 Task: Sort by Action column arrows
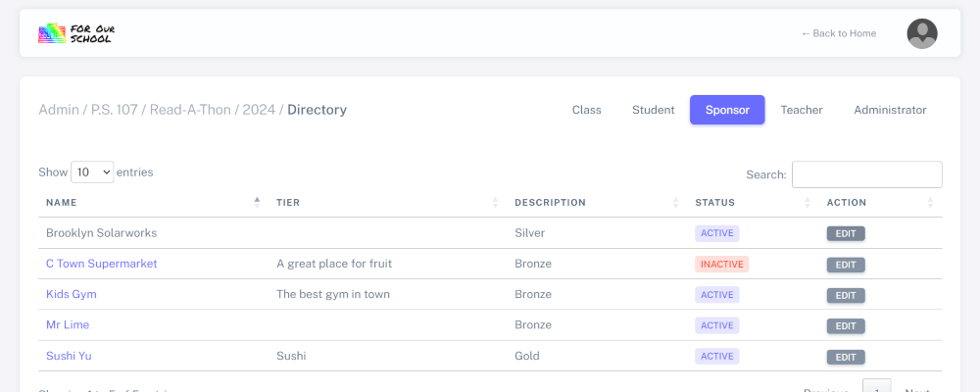coord(930,202)
